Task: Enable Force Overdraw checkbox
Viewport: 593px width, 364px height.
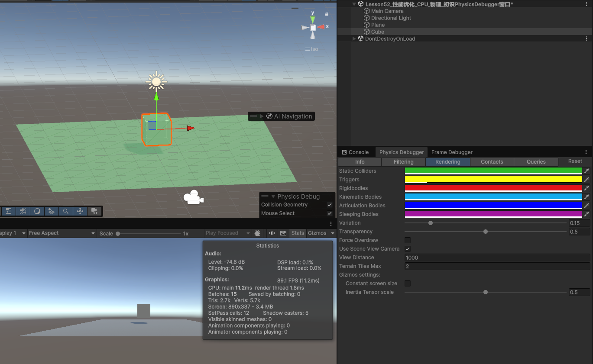Action: (x=408, y=240)
